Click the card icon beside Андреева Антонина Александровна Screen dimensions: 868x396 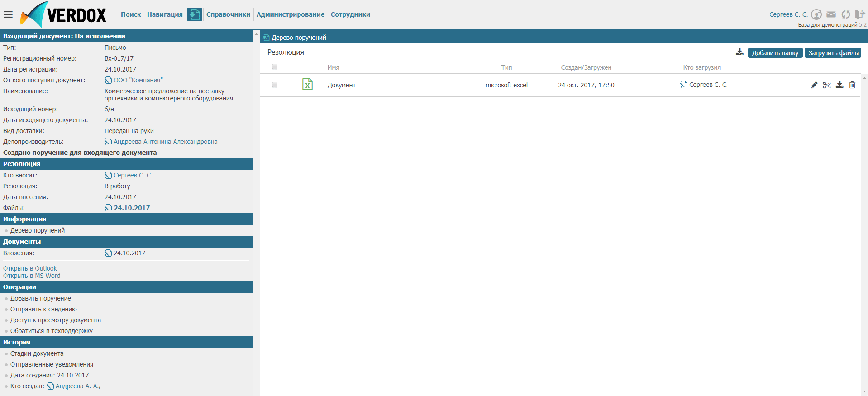(108, 142)
